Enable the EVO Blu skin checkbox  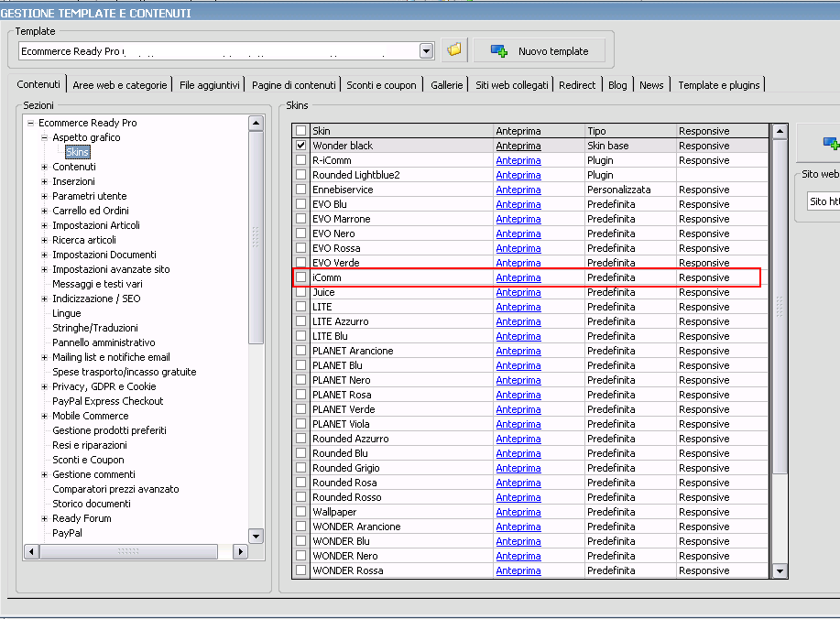tap(301, 204)
